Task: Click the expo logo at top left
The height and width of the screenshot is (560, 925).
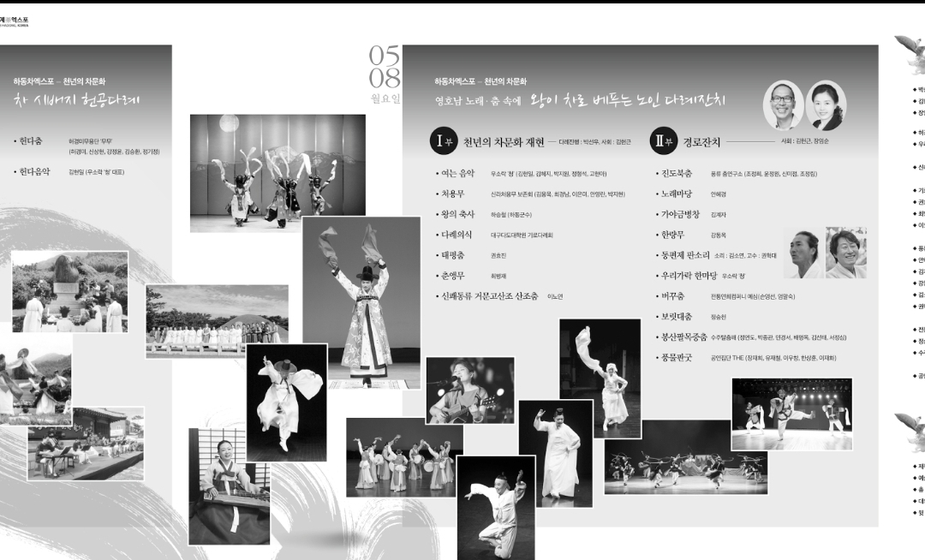Action: 14,21
